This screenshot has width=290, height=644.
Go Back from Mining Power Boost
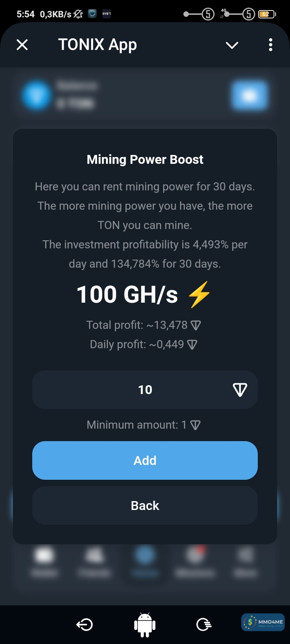(x=145, y=506)
